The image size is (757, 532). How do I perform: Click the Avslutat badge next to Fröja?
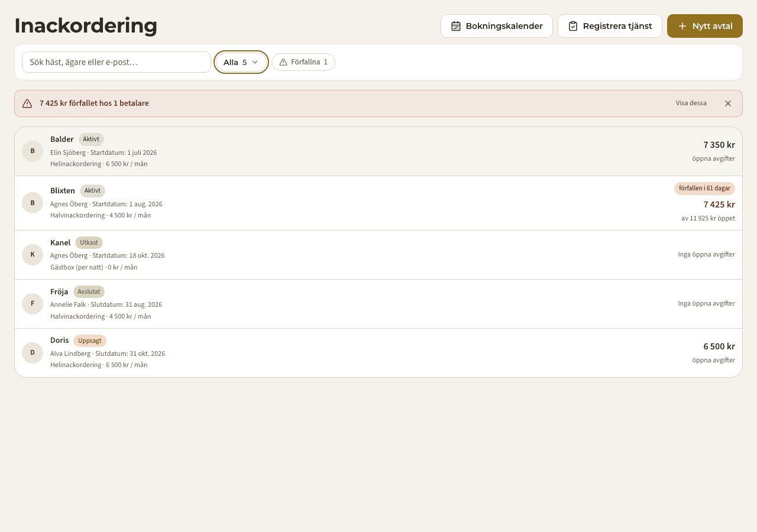click(89, 292)
